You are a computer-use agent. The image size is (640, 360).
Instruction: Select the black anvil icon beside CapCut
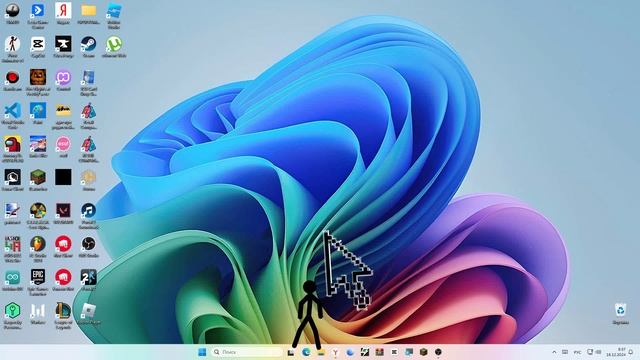click(x=63, y=44)
